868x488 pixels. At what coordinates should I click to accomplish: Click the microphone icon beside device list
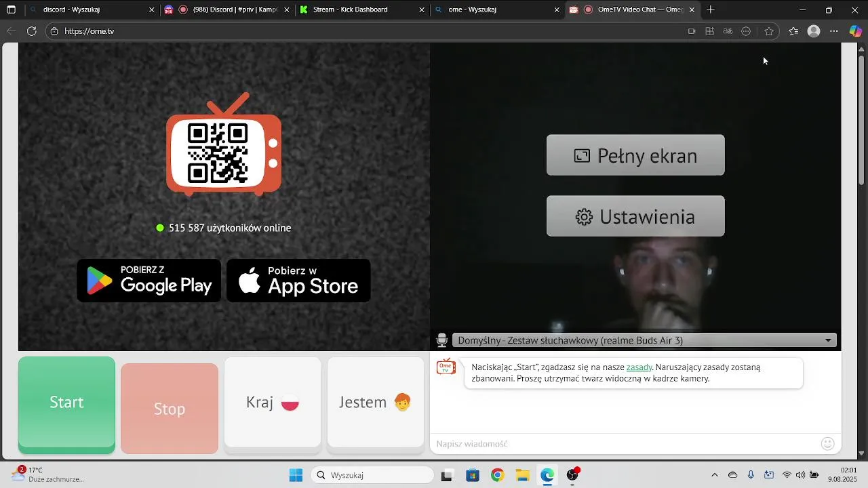[x=442, y=340]
